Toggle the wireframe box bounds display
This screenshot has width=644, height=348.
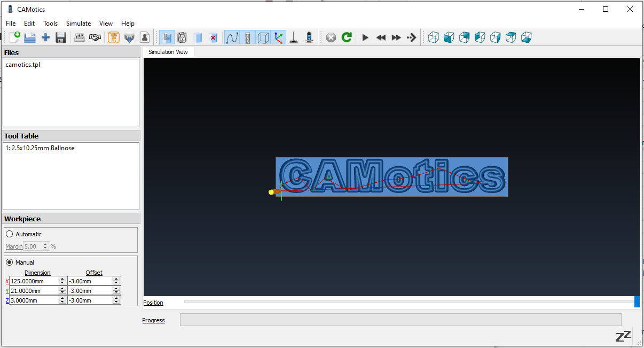[x=263, y=37]
